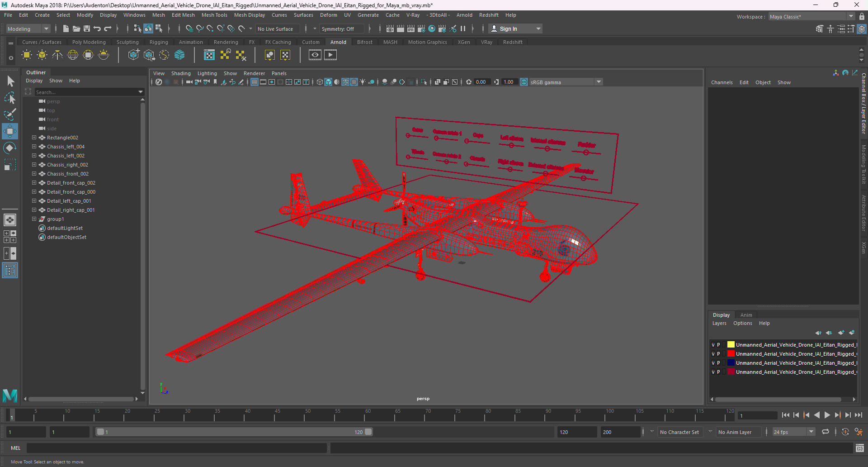Open the 24 fps frame rate dropdown

811,432
